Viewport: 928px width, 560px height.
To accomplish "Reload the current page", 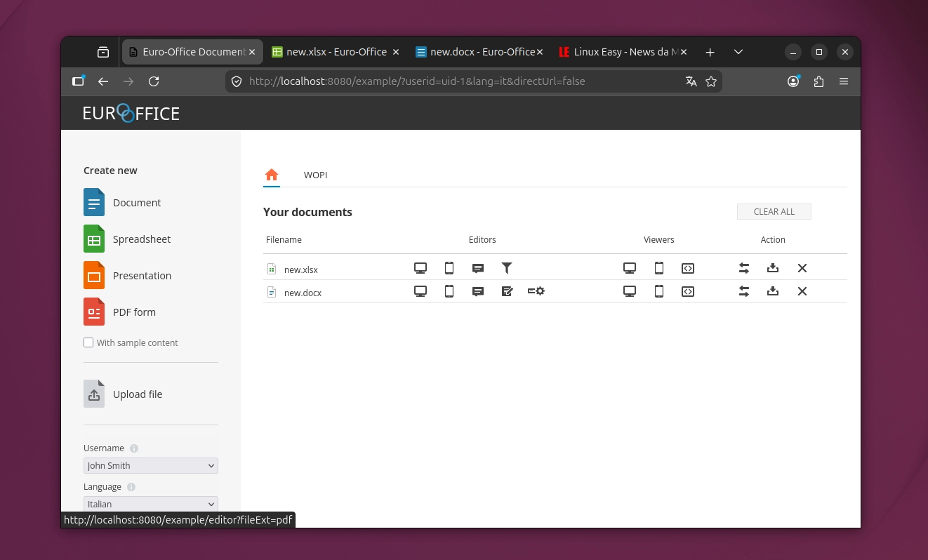I will click(x=154, y=81).
